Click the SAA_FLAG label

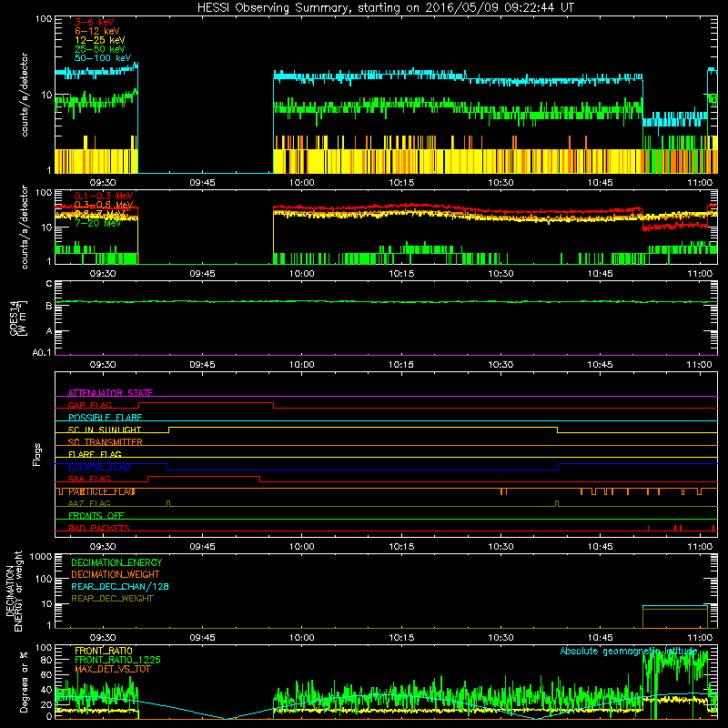pyautogui.click(x=89, y=479)
